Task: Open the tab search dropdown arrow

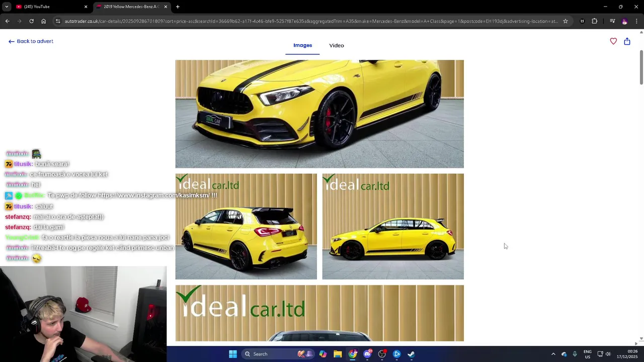Action: 7,7
